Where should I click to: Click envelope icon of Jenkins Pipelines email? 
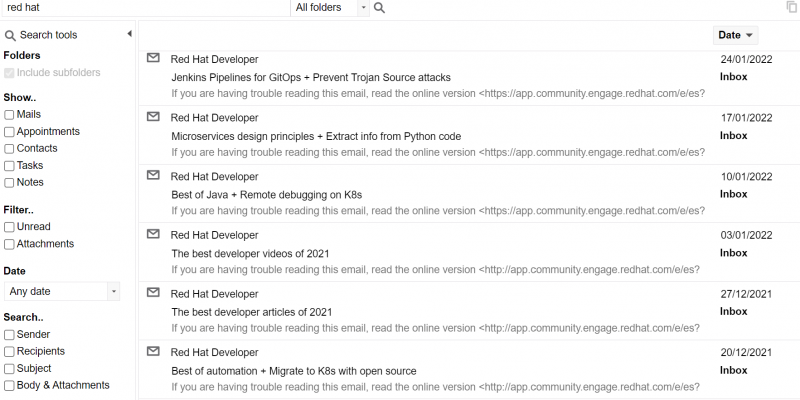coord(154,58)
